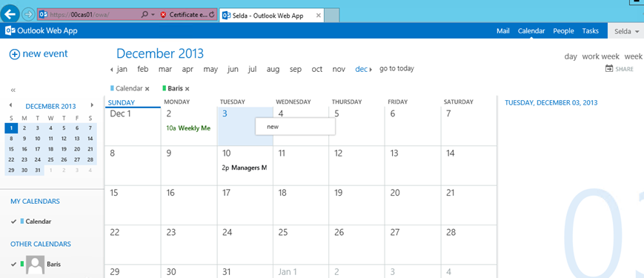Select day 31 in mini calendar
The height and width of the screenshot is (278, 644).
click(x=37, y=171)
